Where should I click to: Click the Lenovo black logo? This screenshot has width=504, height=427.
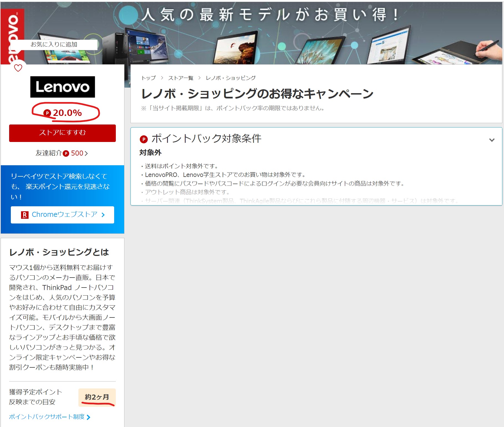coord(63,87)
